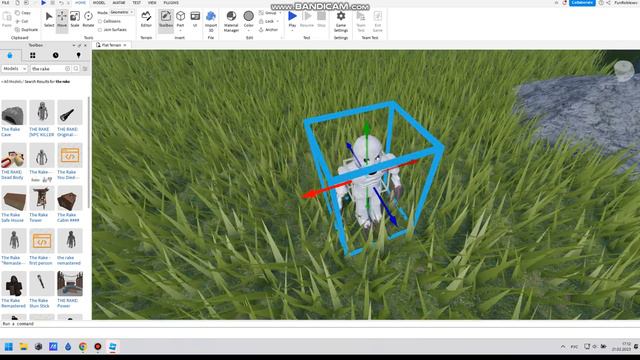Open the Mode Geometric dropdown

122,13
